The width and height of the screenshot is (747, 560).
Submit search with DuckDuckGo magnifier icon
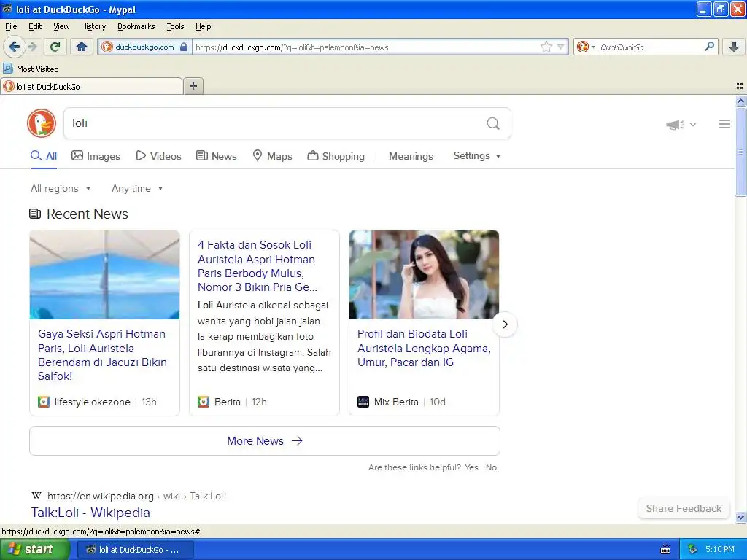pos(493,123)
